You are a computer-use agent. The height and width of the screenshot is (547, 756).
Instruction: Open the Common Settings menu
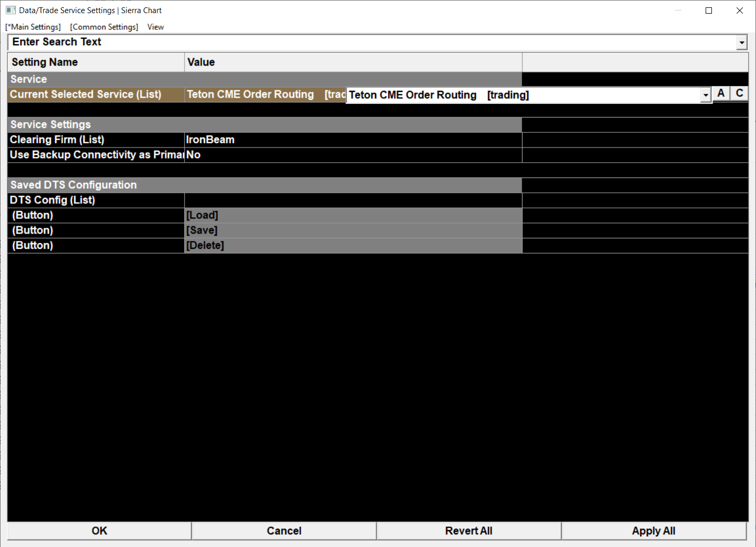[x=104, y=27]
